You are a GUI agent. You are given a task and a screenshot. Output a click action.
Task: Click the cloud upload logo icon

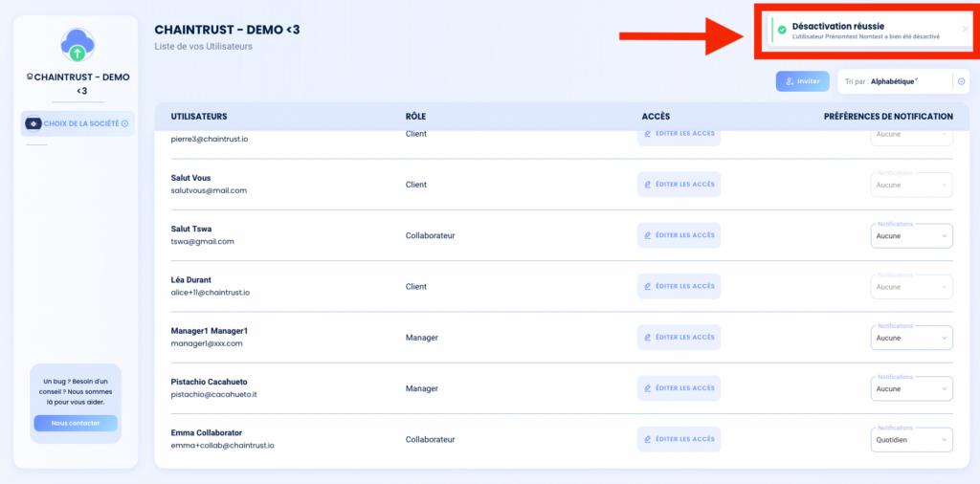pyautogui.click(x=77, y=45)
